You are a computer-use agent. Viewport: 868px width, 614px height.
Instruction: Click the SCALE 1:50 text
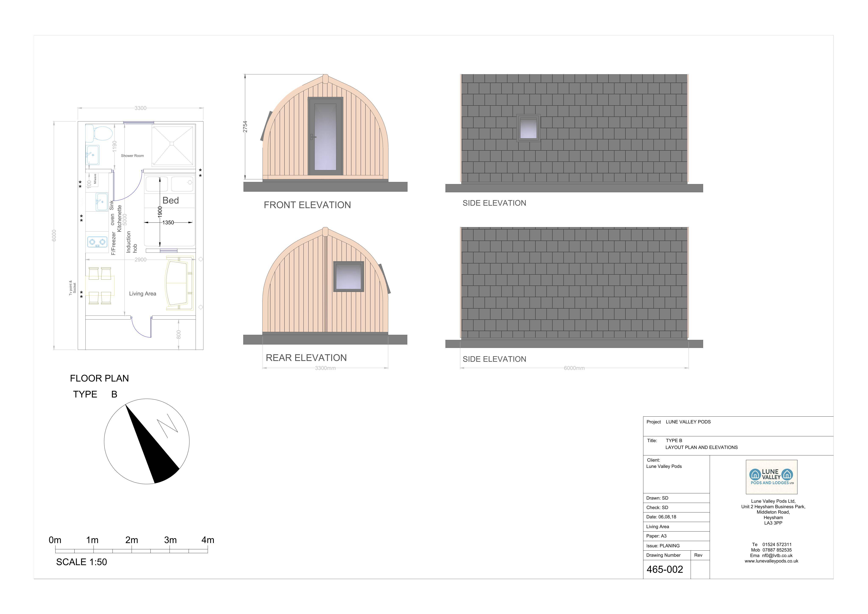click(82, 562)
